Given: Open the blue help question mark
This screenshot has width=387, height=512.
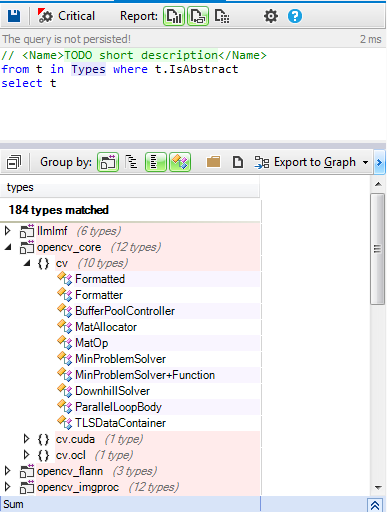Looking at the screenshot, I should (295, 16).
